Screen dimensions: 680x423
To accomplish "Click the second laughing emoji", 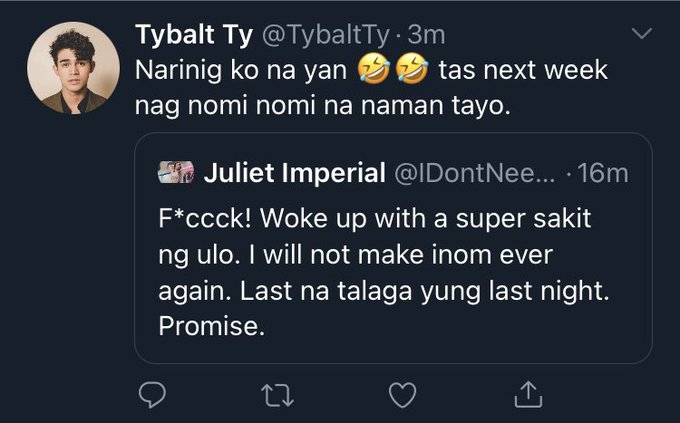I will click(413, 71).
